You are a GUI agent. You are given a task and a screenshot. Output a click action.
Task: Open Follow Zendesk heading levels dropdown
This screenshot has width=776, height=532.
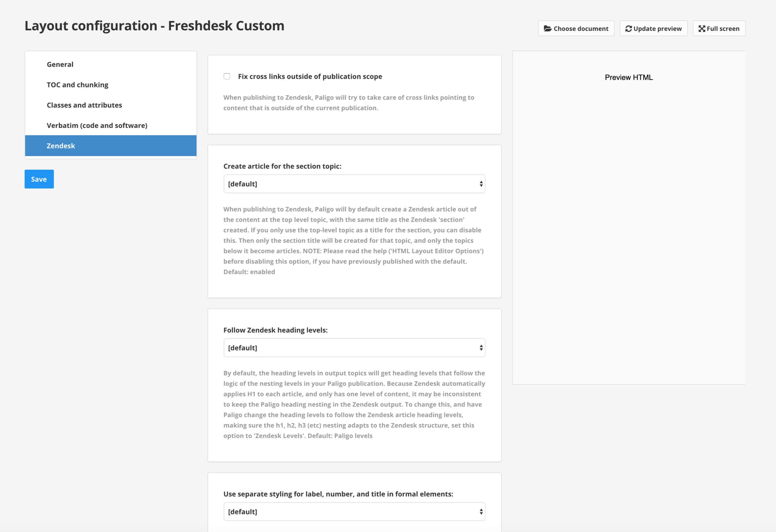(x=354, y=347)
